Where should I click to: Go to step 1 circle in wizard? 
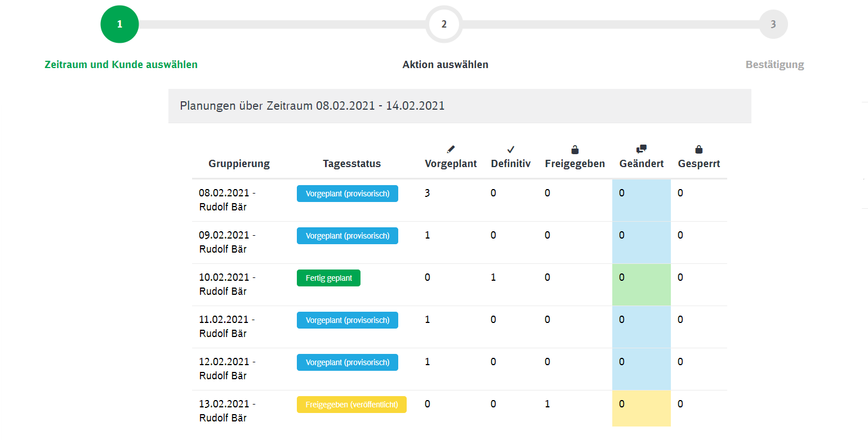tap(119, 24)
